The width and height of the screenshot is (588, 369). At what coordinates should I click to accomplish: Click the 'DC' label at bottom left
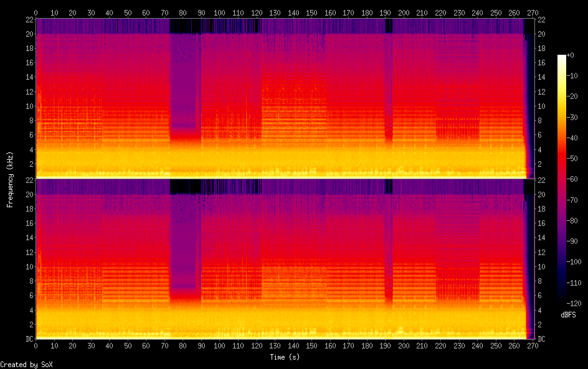coord(29,339)
